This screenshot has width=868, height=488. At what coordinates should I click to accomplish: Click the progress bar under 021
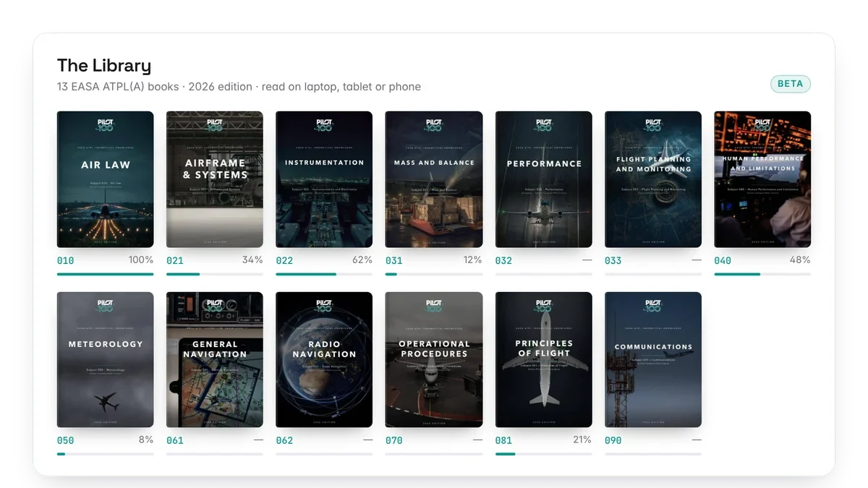[215, 274]
